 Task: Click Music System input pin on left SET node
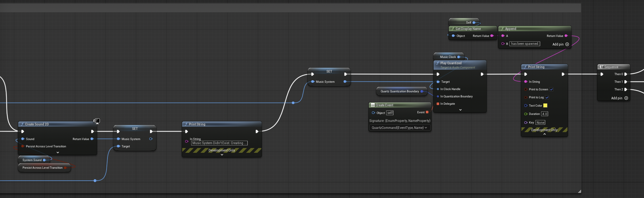tap(118, 139)
